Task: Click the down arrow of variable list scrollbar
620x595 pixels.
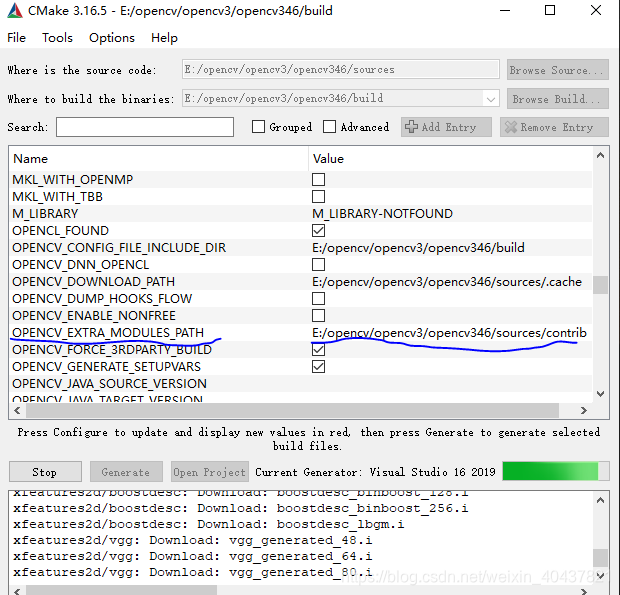Action: pos(600,394)
